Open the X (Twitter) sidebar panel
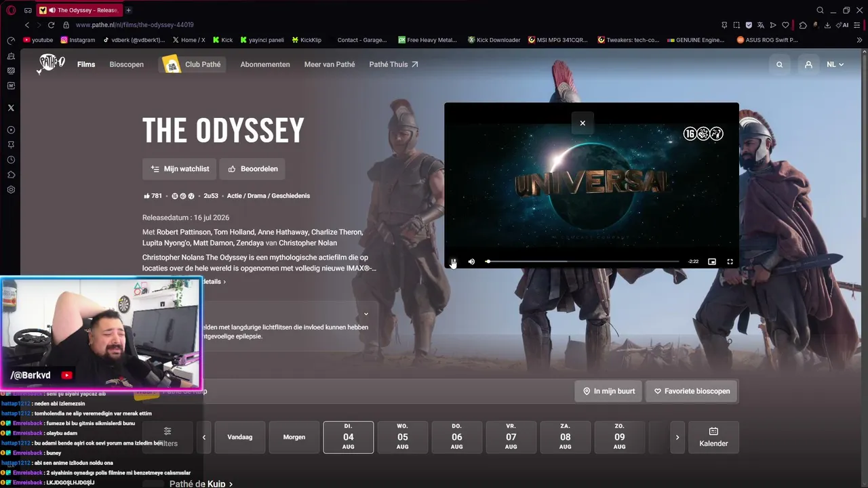Image resolution: width=868 pixels, height=488 pixels. click(x=11, y=108)
